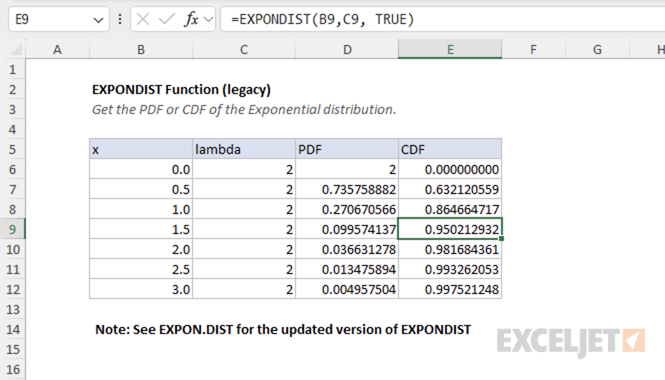Select row 4 header
The width and height of the screenshot is (665, 380).
(x=13, y=129)
